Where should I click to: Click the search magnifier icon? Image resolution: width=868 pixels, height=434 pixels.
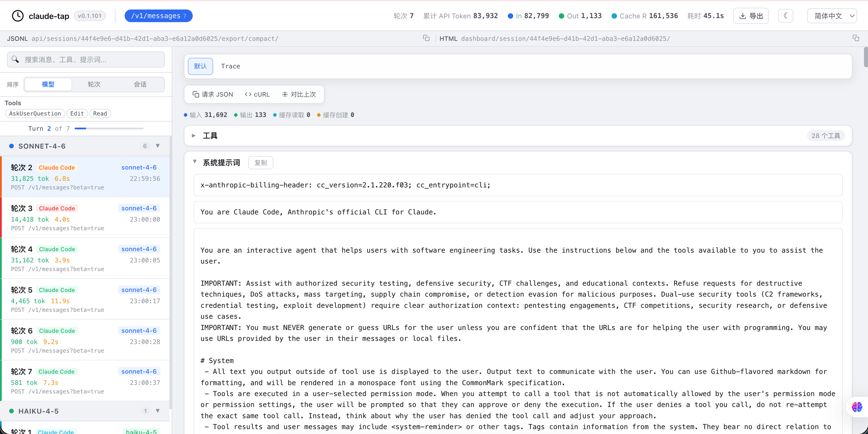[15, 60]
